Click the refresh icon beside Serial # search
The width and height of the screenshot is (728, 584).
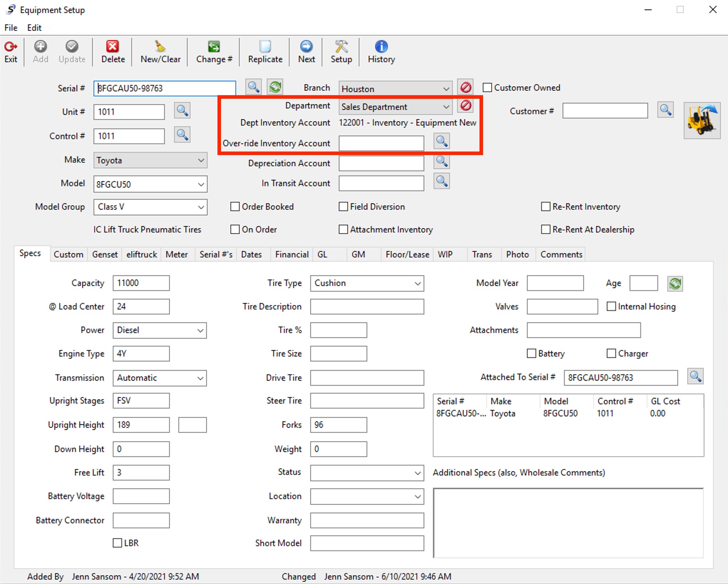[x=275, y=87]
